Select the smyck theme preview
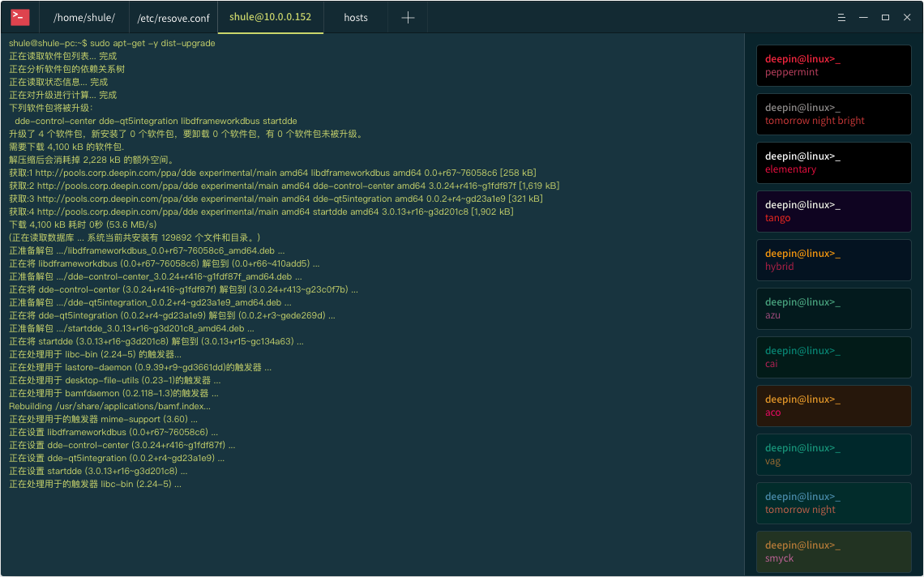The width and height of the screenshot is (924, 577). tap(834, 552)
